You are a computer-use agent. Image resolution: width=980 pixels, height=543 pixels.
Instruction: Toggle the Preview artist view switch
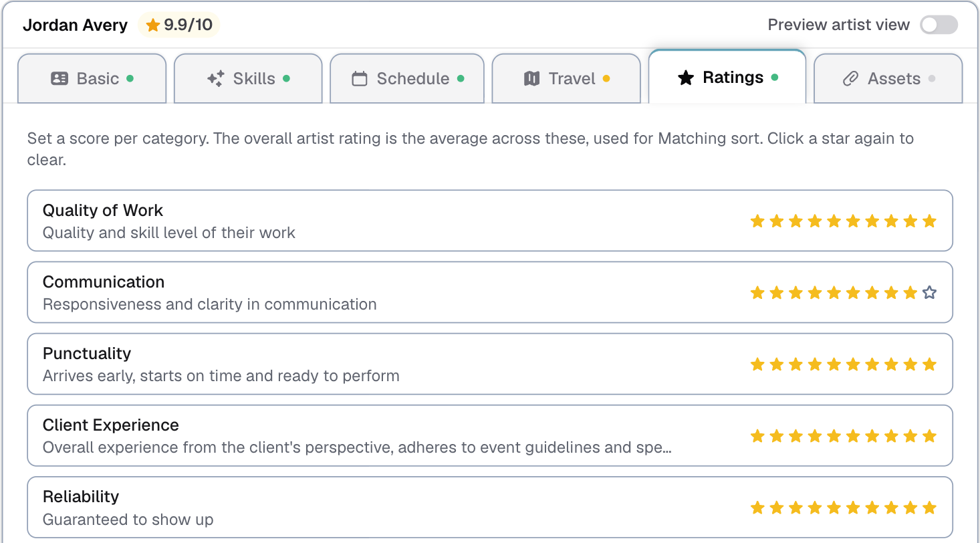(x=939, y=25)
